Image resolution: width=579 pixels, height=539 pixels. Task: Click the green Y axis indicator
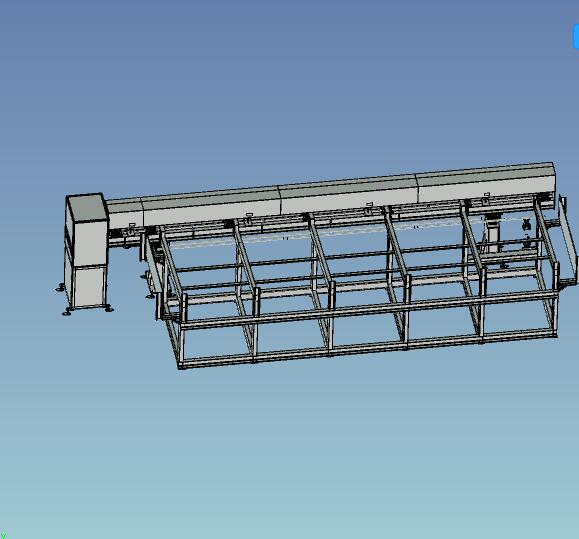point(3,535)
